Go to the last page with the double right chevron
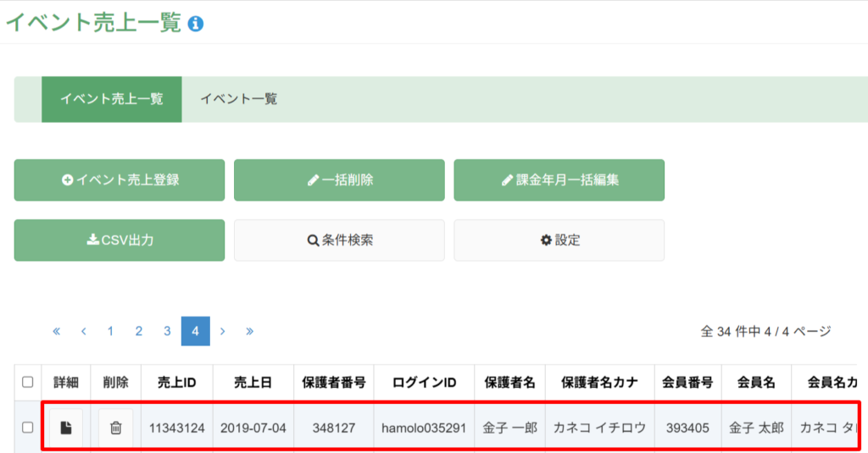This screenshot has height=453, width=868. tap(250, 331)
